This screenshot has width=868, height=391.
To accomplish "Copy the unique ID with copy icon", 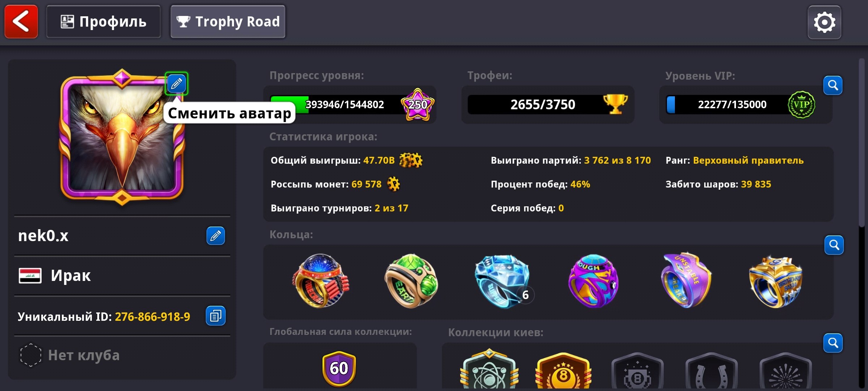I will click(216, 316).
